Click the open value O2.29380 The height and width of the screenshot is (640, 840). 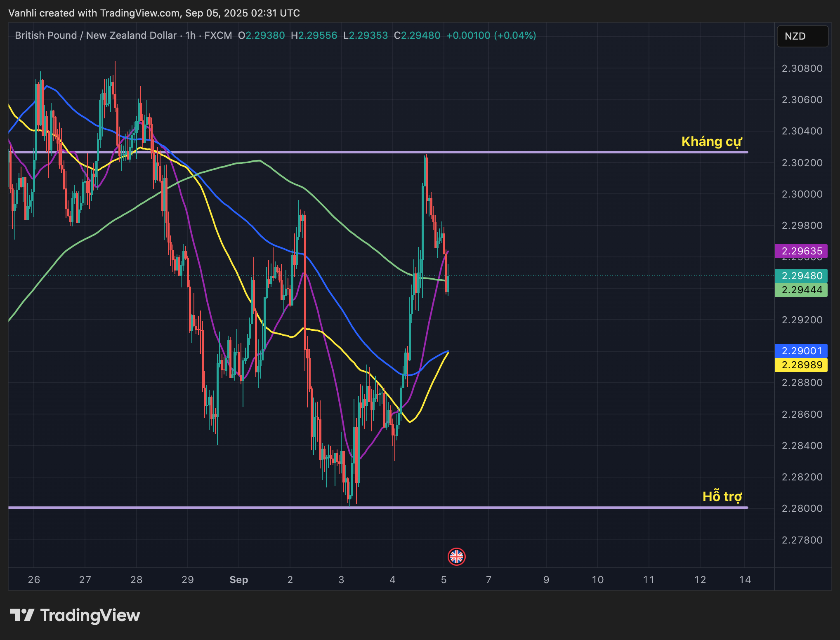coord(262,35)
